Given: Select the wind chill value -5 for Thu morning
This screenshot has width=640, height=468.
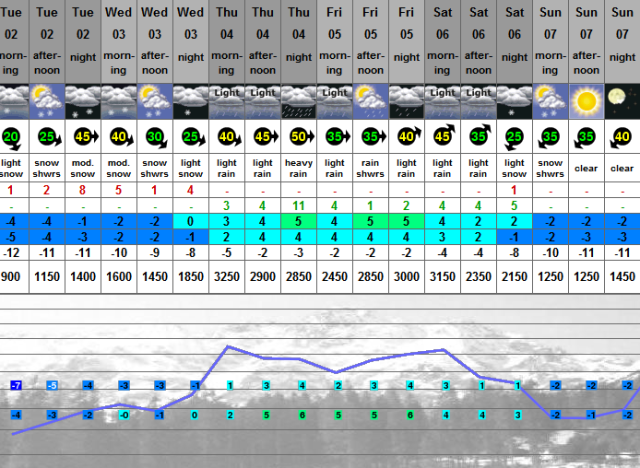Looking at the screenshot, I should [227, 253].
